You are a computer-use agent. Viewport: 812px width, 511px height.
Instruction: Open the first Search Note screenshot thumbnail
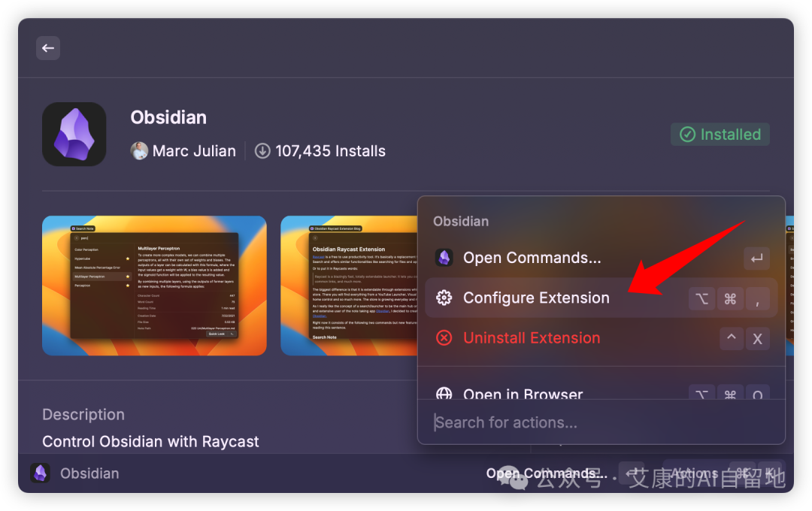(154, 286)
